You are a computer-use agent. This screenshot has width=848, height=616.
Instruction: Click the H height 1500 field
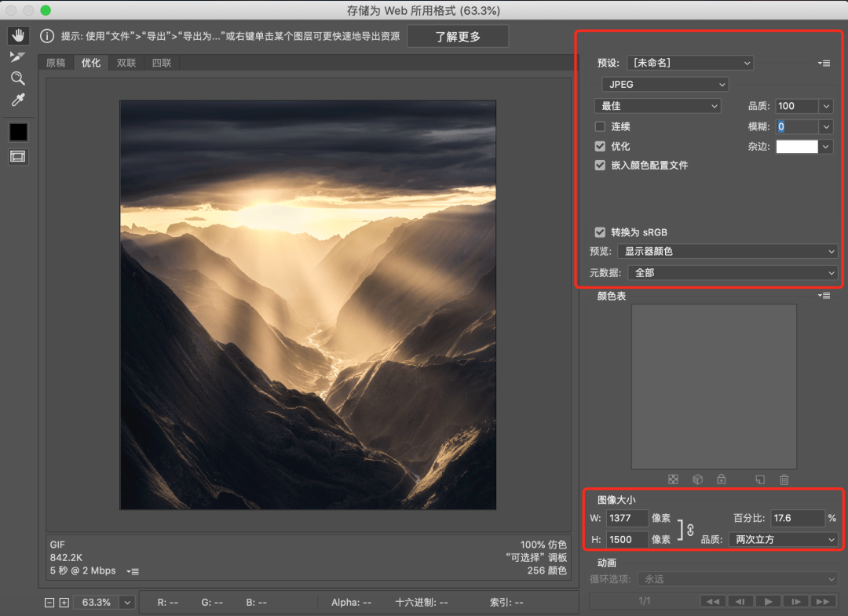click(627, 540)
